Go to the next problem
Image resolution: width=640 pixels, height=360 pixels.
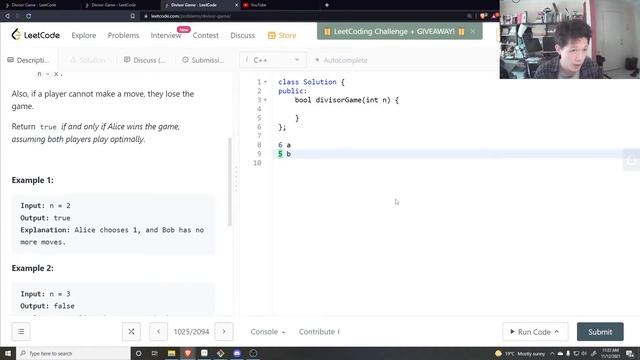pos(224,331)
